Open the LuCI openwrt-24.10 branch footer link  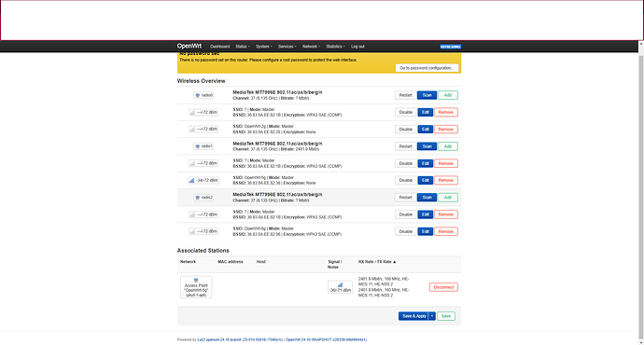click(x=240, y=339)
